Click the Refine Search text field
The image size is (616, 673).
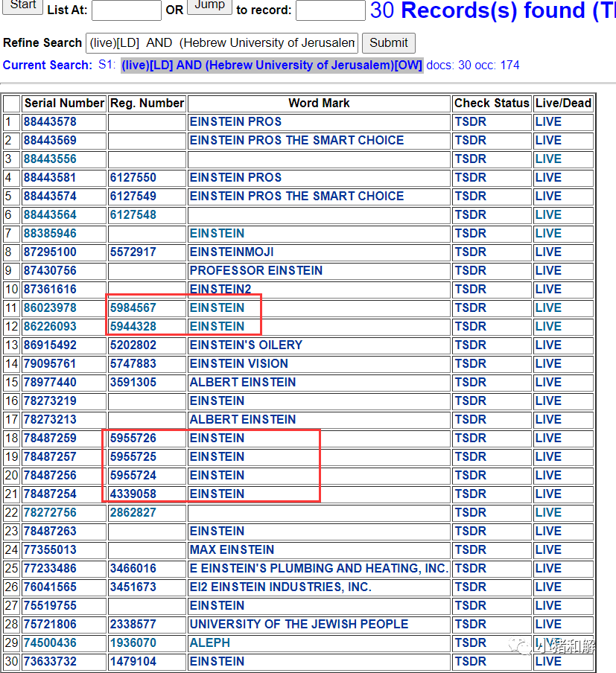[222, 43]
